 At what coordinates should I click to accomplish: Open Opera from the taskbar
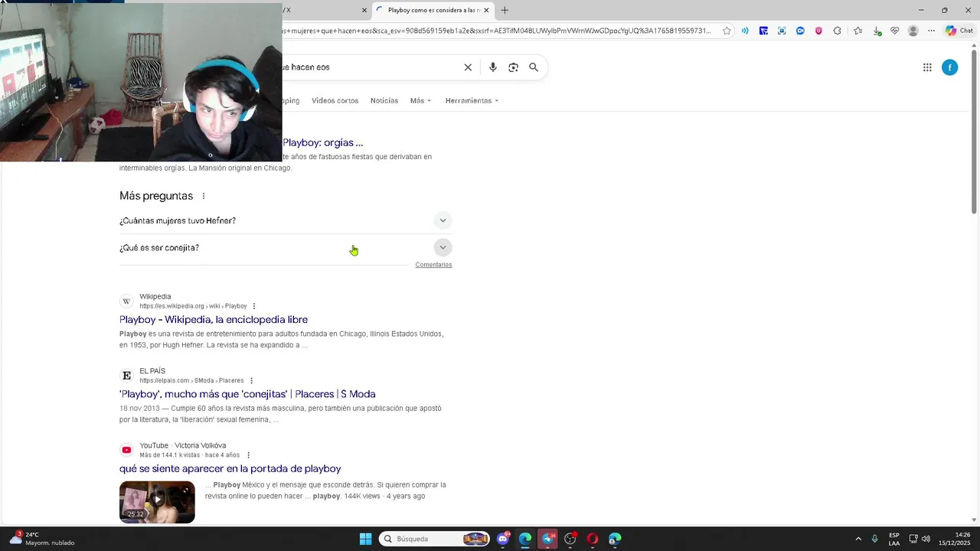tap(592, 539)
